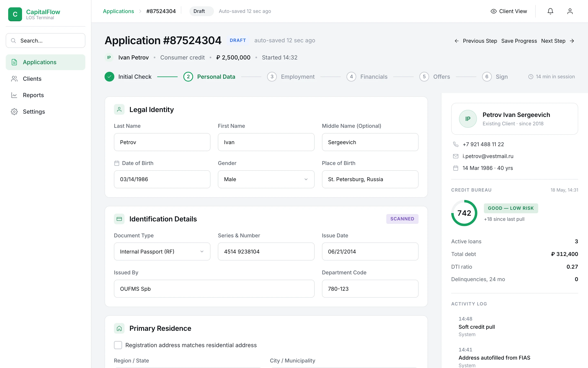Click the calendar icon beside 14 Mar 1986
This screenshot has width=588, height=368.
pos(455,168)
